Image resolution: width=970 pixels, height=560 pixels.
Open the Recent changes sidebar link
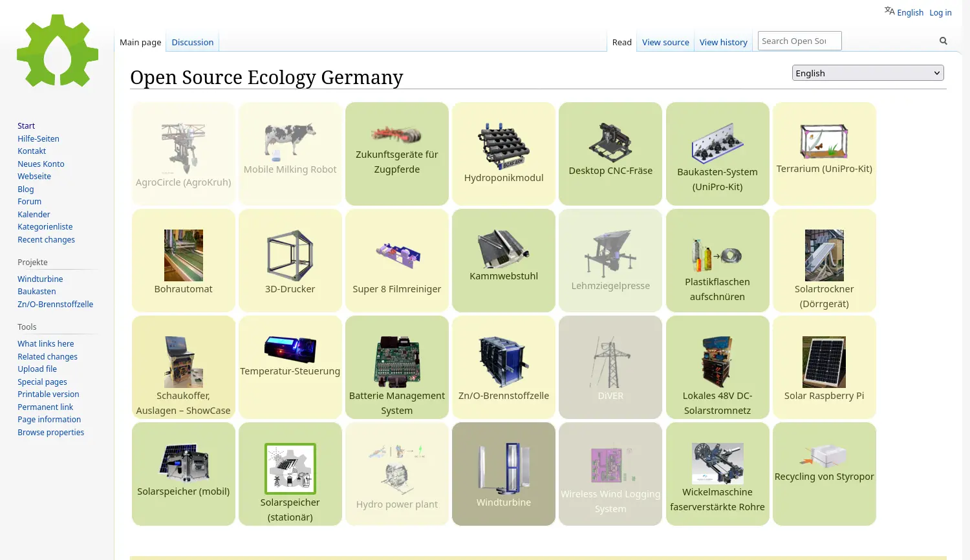pyautogui.click(x=46, y=239)
